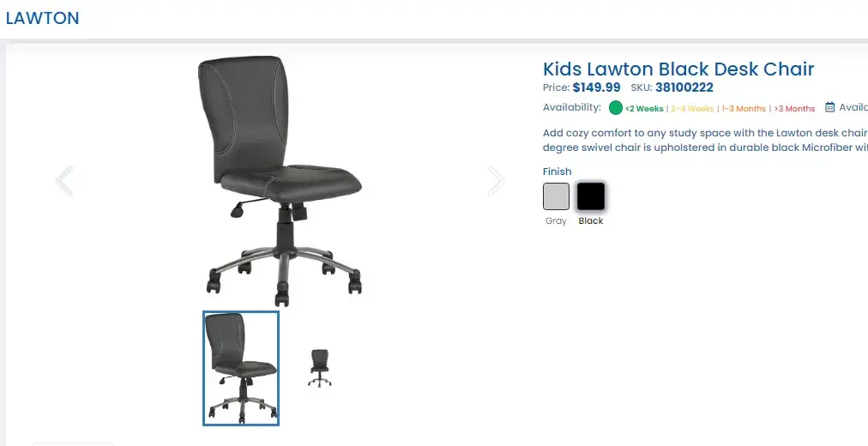View the small second chair thumbnail
Viewport: 868px width, 446px height.
point(319,368)
